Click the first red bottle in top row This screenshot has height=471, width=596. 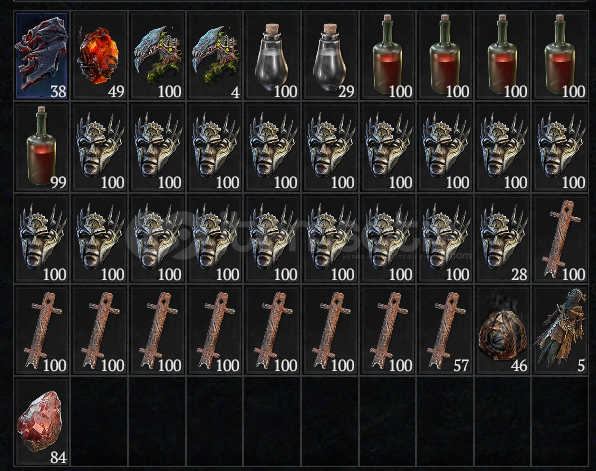coord(388,56)
